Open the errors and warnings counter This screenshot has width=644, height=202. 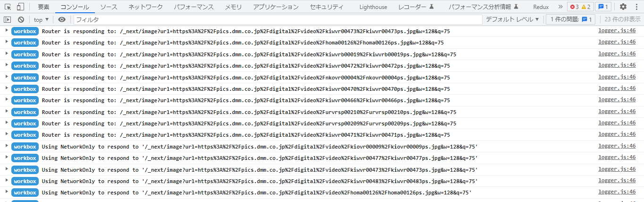[580, 7]
